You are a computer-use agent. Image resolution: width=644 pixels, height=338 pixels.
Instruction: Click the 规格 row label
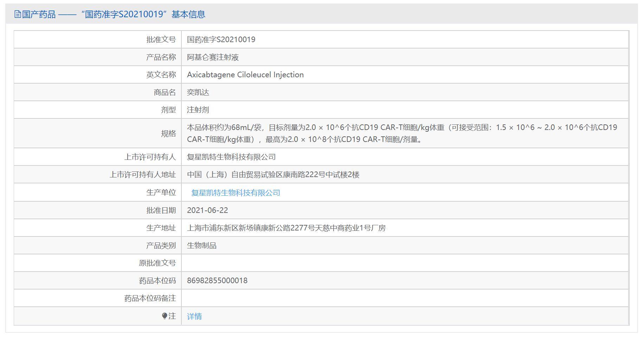pyautogui.click(x=168, y=133)
